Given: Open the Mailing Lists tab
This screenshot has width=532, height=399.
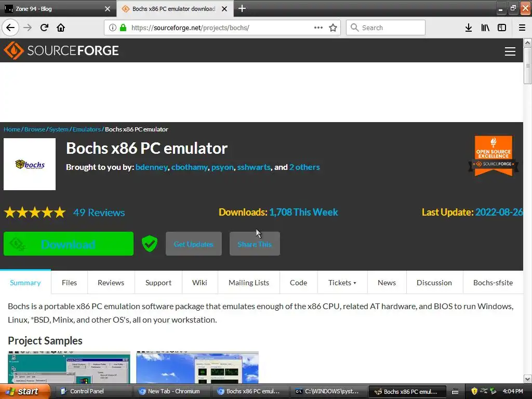Looking at the screenshot, I should [x=249, y=283].
